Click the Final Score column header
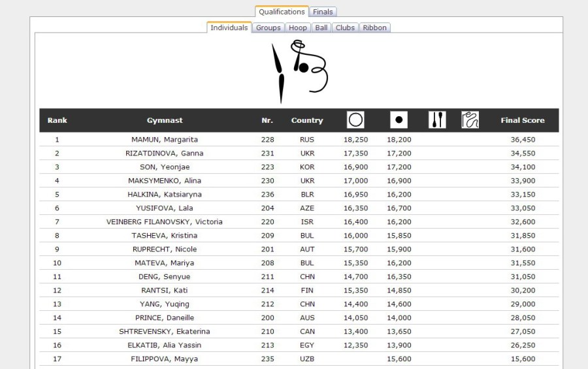 [x=522, y=120]
